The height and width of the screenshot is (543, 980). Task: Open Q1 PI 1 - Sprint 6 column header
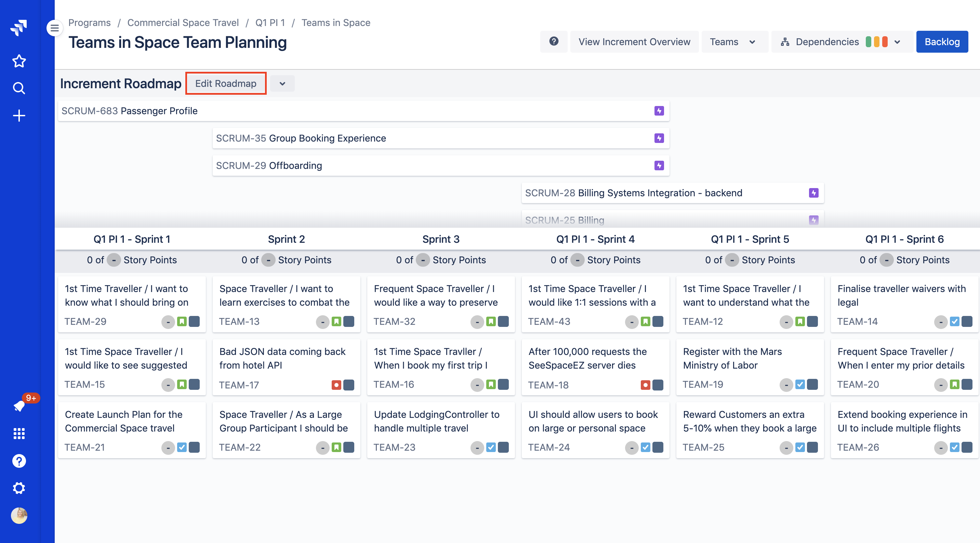904,239
